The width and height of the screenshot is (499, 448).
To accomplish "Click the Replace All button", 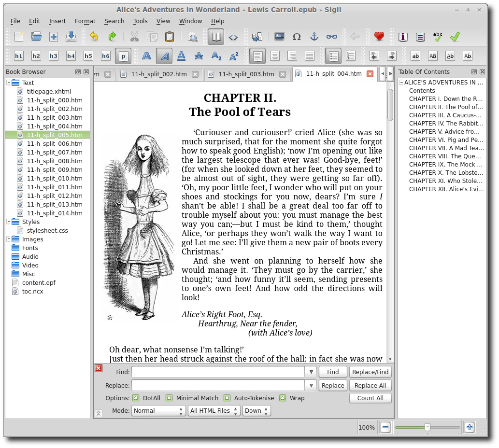I will coord(370,386).
